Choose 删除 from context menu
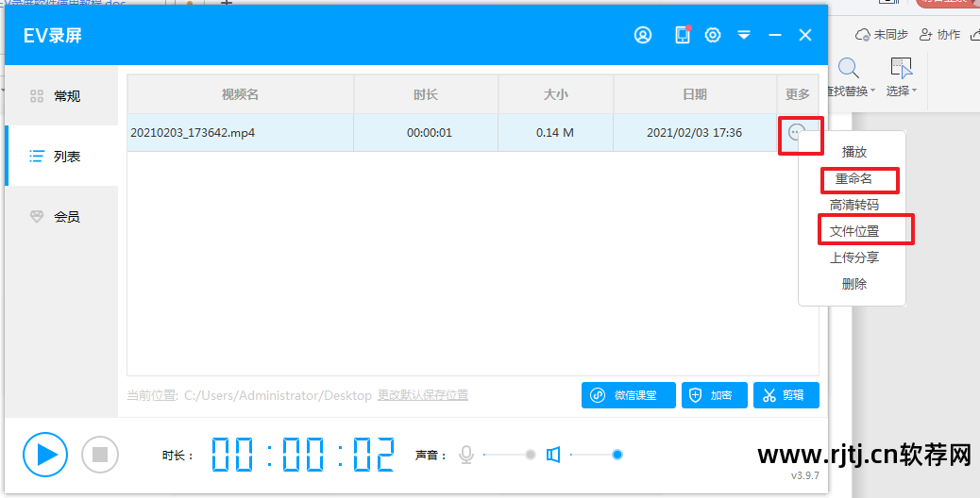This screenshot has height=498, width=980. (853, 284)
